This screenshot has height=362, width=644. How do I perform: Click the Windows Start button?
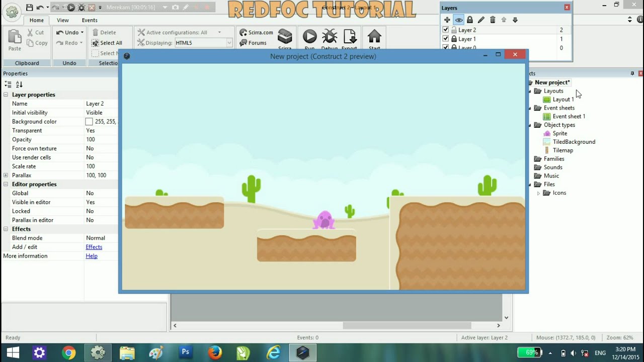(x=13, y=353)
